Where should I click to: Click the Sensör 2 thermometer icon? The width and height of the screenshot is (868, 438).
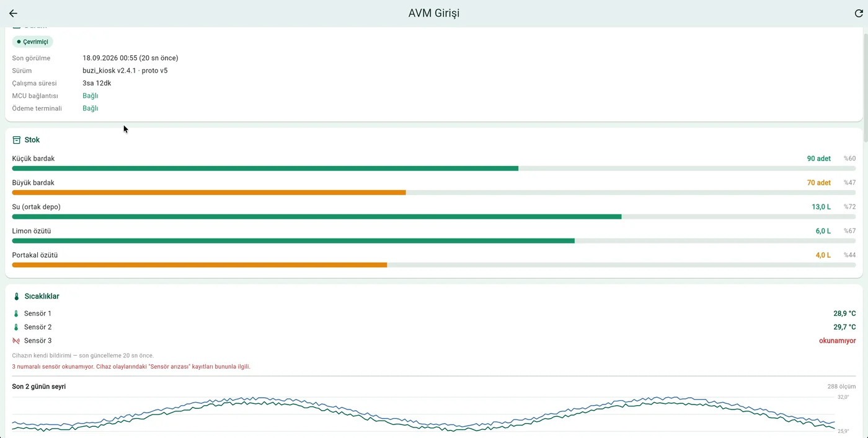pos(16,327)
